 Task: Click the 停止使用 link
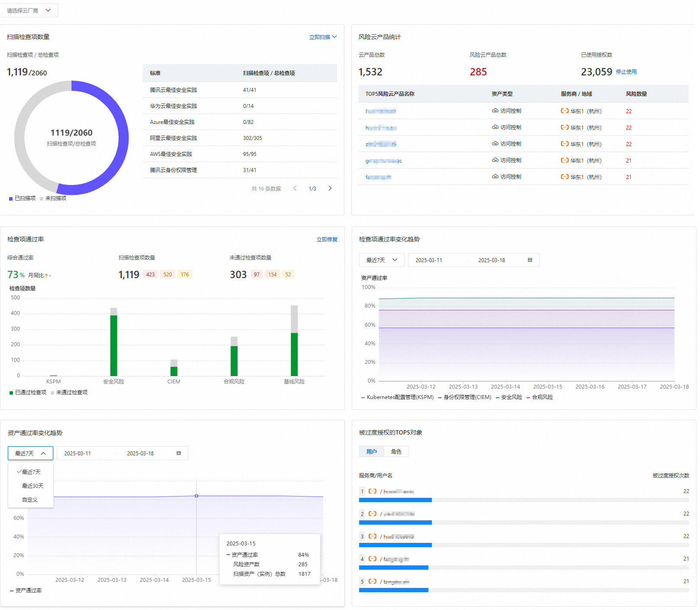[x=626, y=72]
